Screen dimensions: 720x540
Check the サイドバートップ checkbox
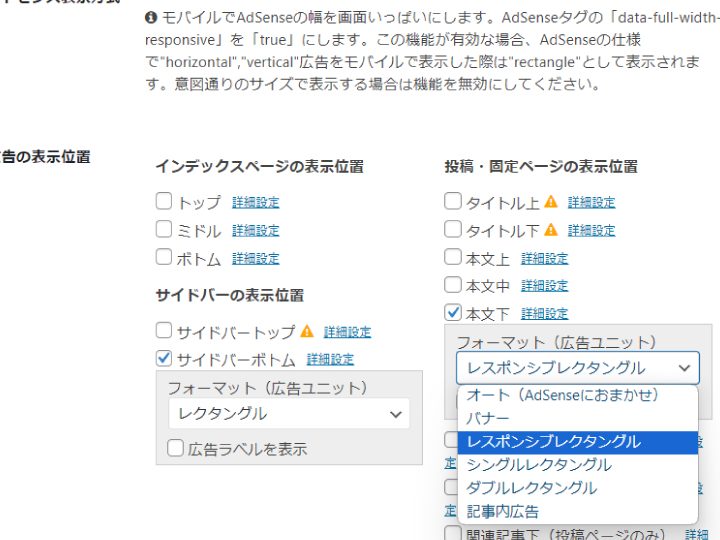[163, 330]
